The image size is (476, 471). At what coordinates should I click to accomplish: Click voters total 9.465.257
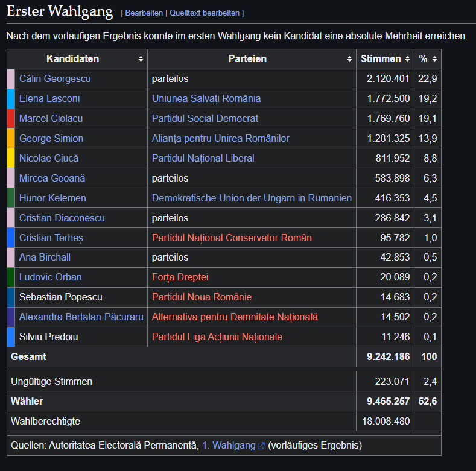click(389, 402)
